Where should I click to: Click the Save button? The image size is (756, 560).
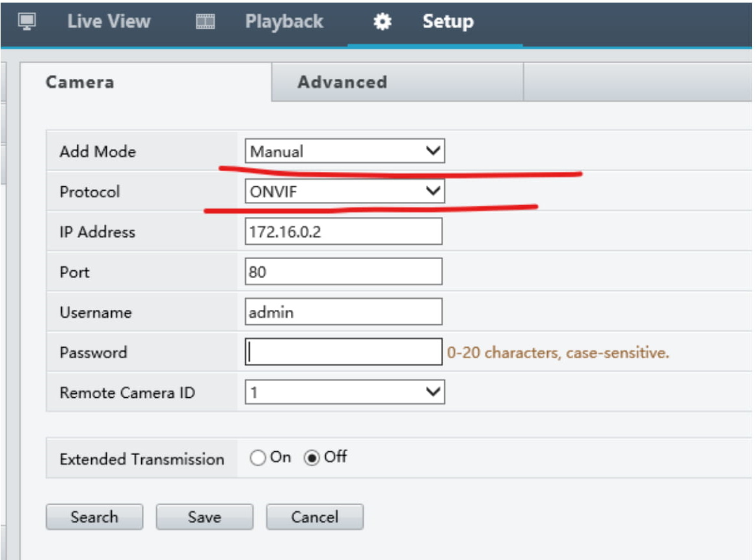[204, 517]
